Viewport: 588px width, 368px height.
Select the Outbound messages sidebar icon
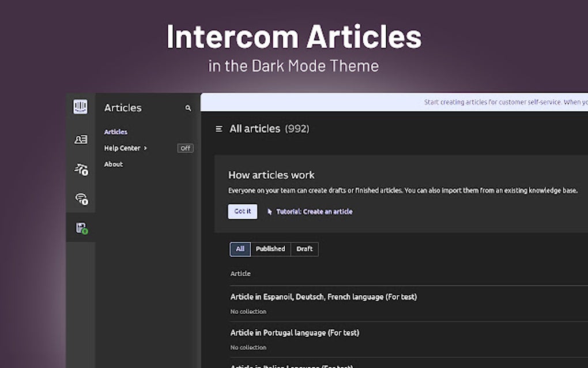pyautogui.click(x=80, y=169)
